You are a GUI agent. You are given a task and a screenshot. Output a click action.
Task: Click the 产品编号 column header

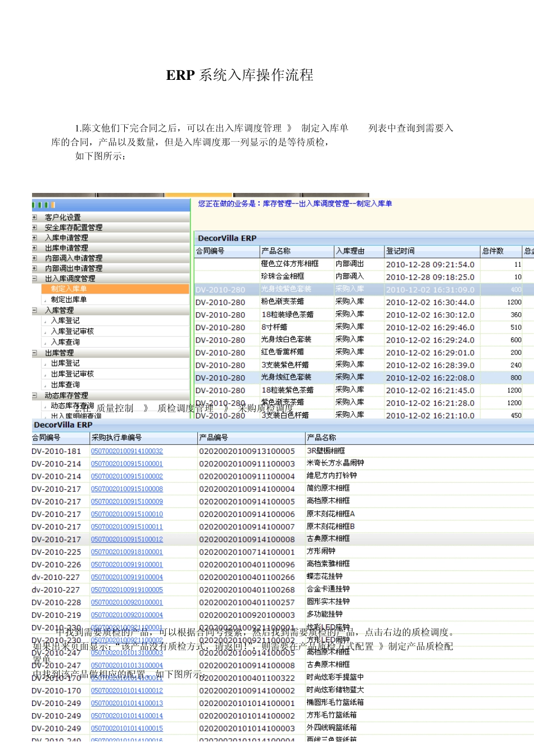point(251,438)
